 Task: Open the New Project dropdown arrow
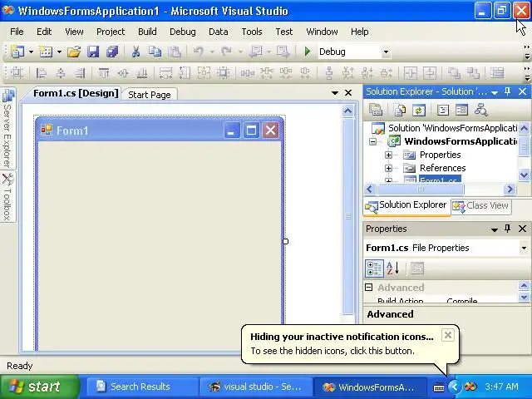31,52
